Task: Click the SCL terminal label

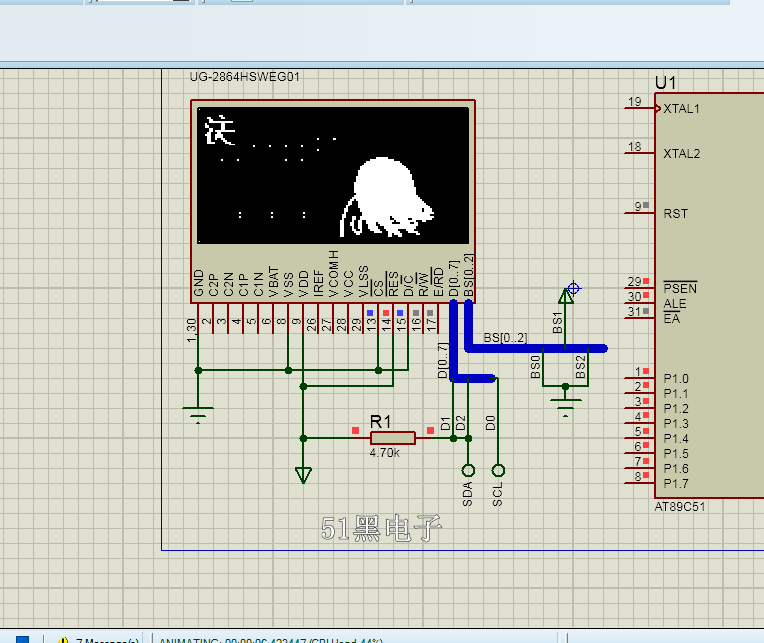Action: [x=497, y=495]
